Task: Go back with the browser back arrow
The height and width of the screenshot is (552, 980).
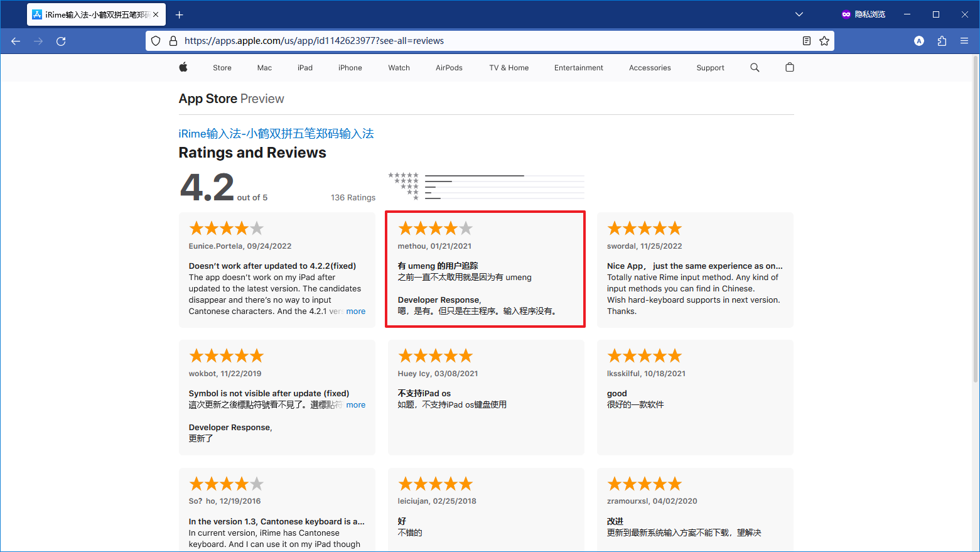Action: coord(16,41)
